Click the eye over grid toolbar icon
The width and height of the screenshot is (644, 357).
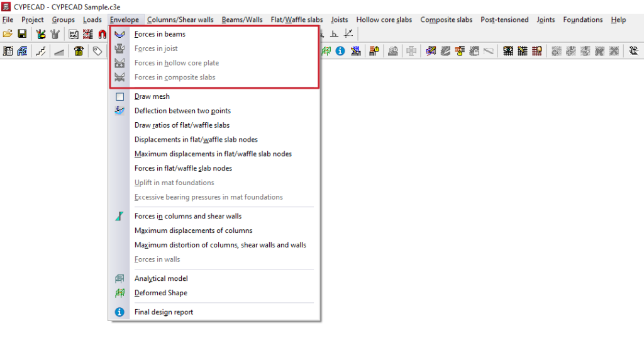[x=508, y=51]
